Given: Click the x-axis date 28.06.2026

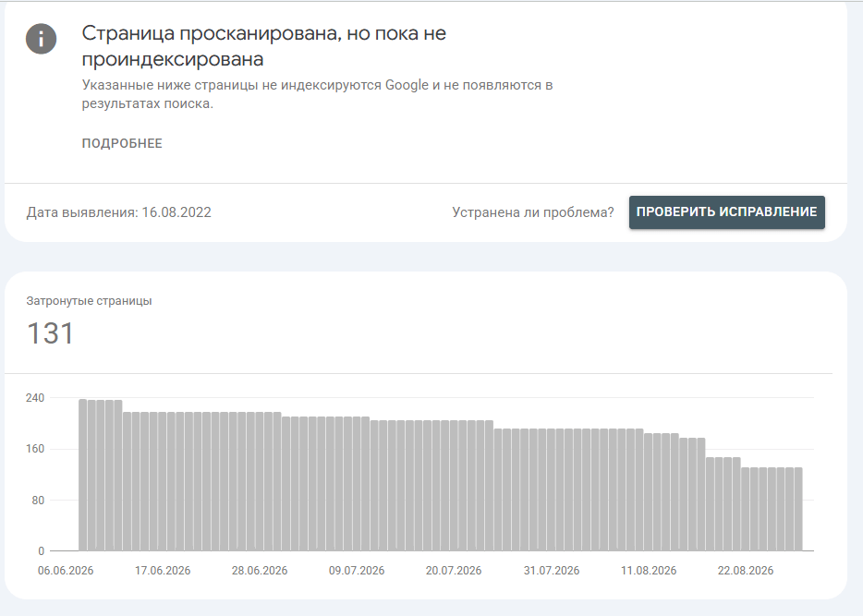Looking at the screenshot, I should tap(260, 571).
